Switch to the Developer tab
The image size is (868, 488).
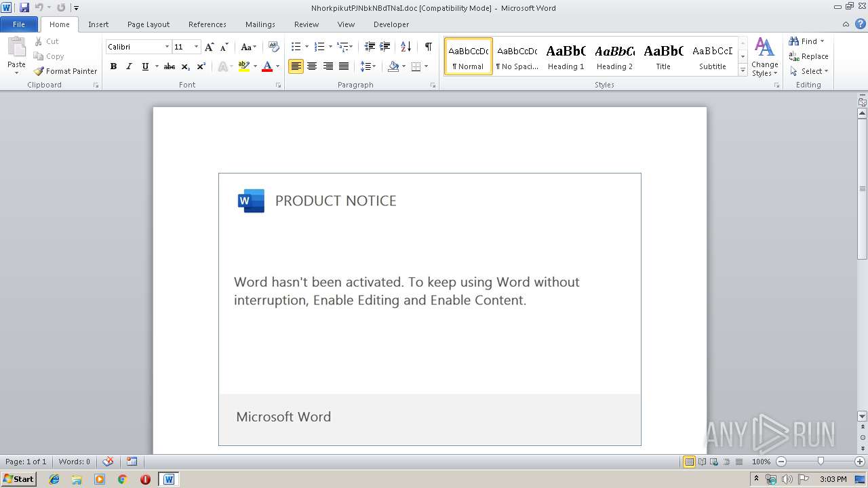pyautogui.click(x=391, y=24)
